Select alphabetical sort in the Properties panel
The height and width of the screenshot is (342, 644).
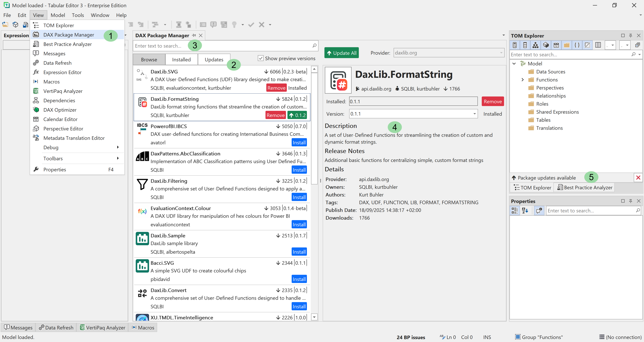pyautogui.click(x=525, y=211)
